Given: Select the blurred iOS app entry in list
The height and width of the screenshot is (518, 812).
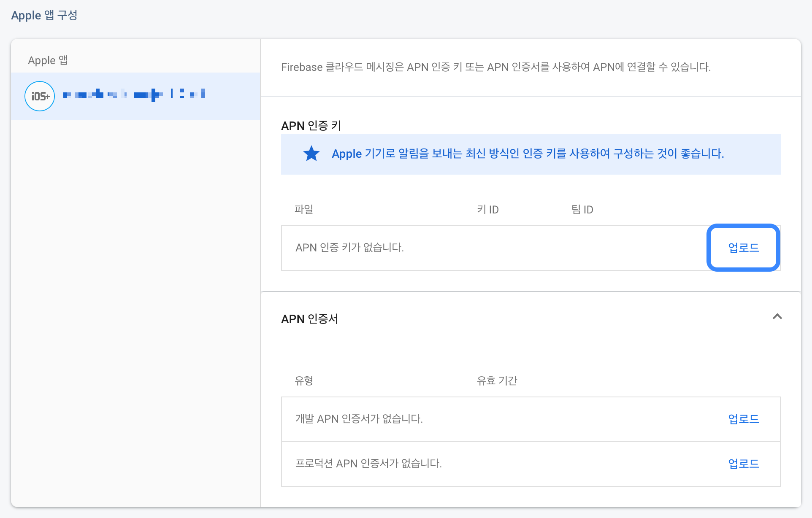Looking at the screenshot, I should pyautogui.click(x=134, y=94).
